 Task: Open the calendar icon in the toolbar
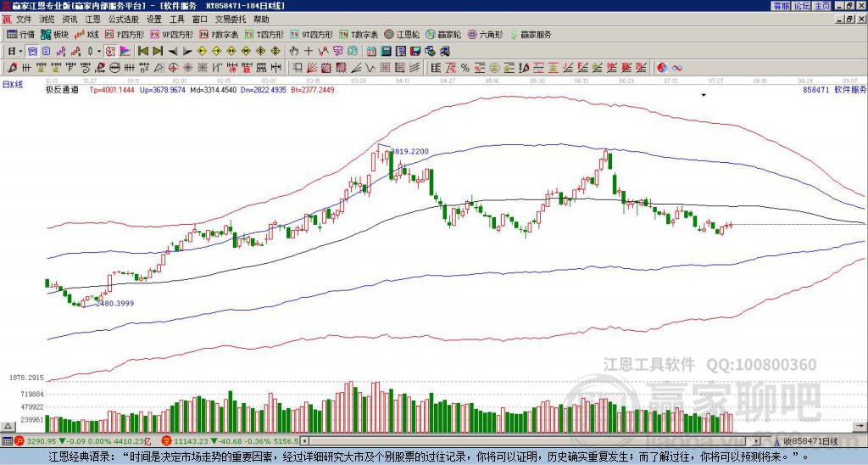371,52
